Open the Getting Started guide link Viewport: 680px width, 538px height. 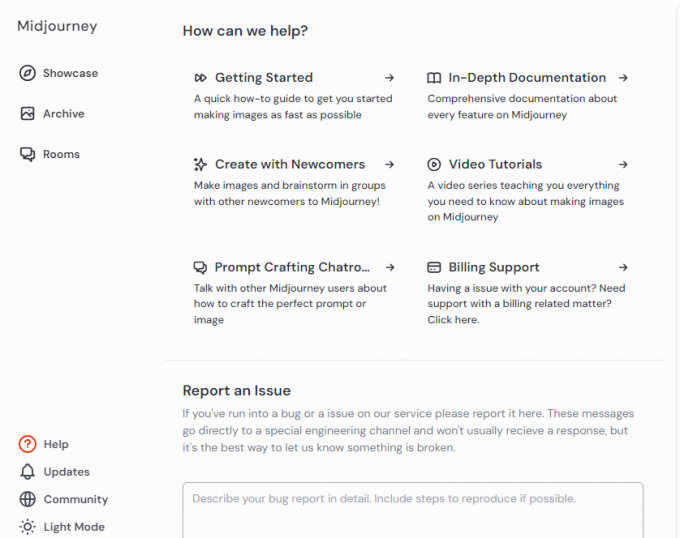pyautogui.click(x=264, y=78)
